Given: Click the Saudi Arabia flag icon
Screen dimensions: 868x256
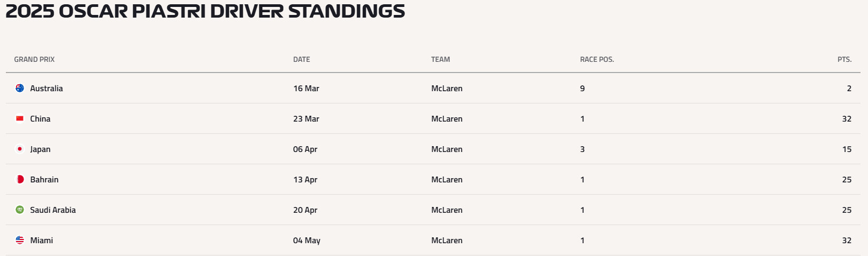Looking at the screenshot, I should pyautogui.click(x=20, y=210).
